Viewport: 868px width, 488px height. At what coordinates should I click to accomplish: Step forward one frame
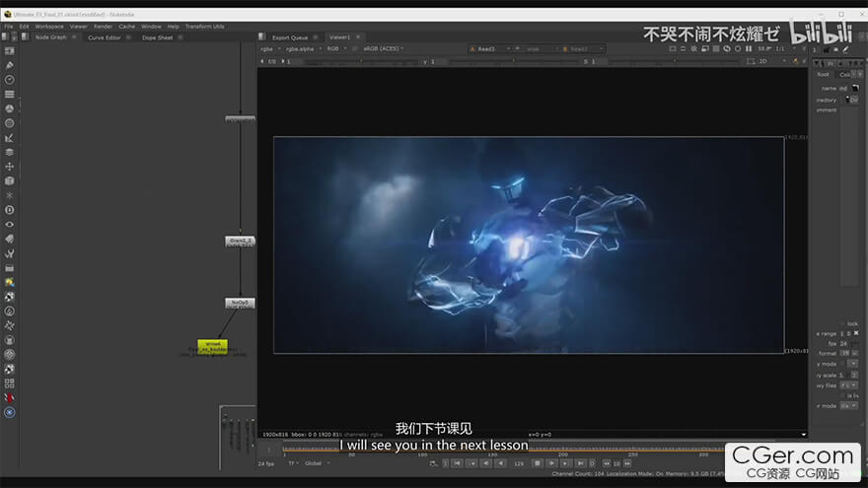point(565,463)
